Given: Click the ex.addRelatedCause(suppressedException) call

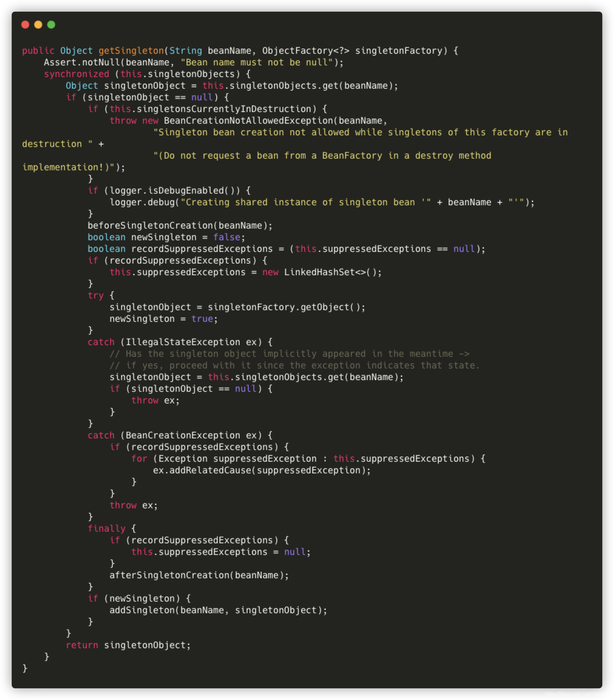Looking at the screenshot, I should point(262,470).
